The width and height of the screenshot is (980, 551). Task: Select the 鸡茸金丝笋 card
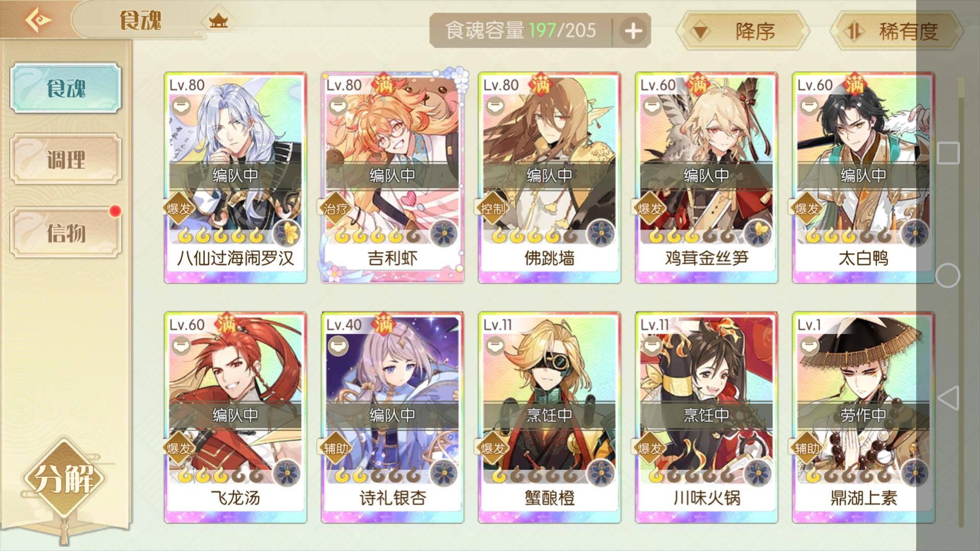pyautogui.click(x=706, y=178)
